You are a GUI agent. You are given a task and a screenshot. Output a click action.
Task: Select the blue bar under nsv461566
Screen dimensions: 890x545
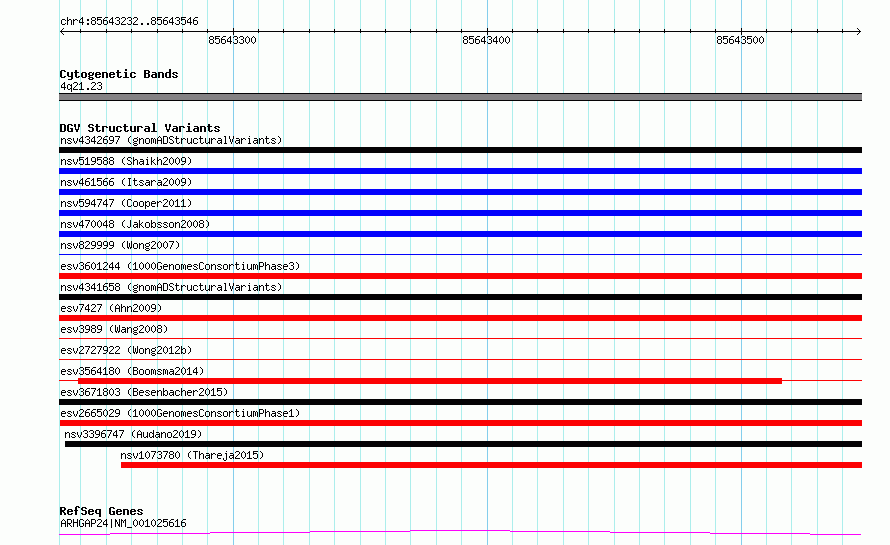pos(460,192)
